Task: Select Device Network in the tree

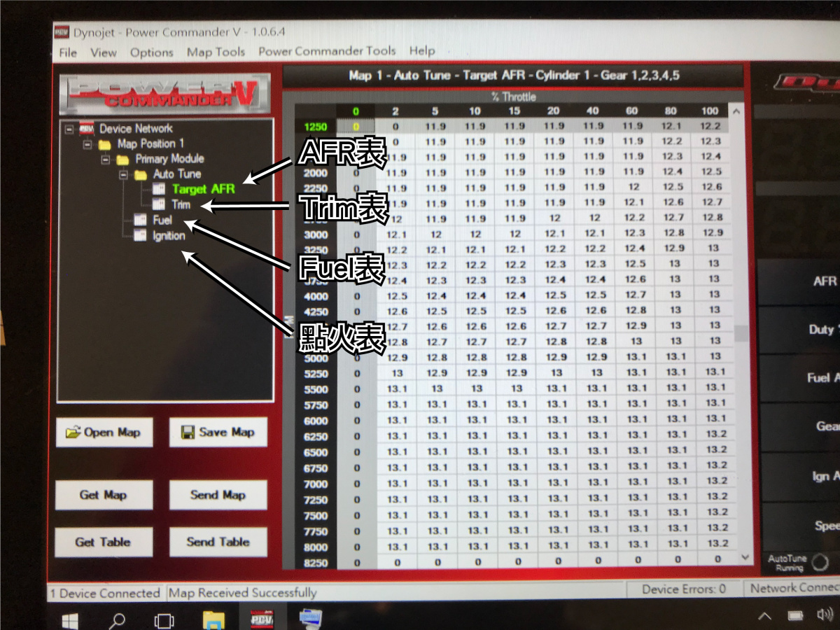Action: [x=136, y=129]
